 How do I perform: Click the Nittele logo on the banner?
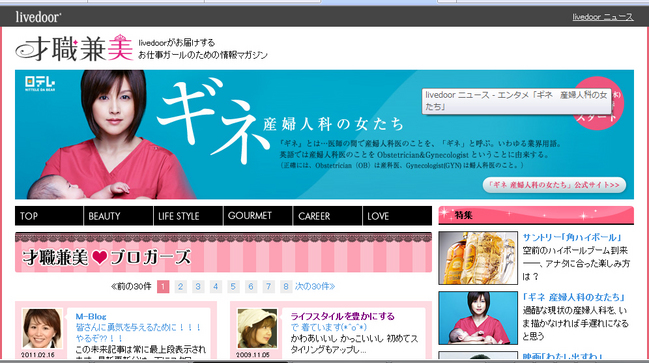coord(40,83)
